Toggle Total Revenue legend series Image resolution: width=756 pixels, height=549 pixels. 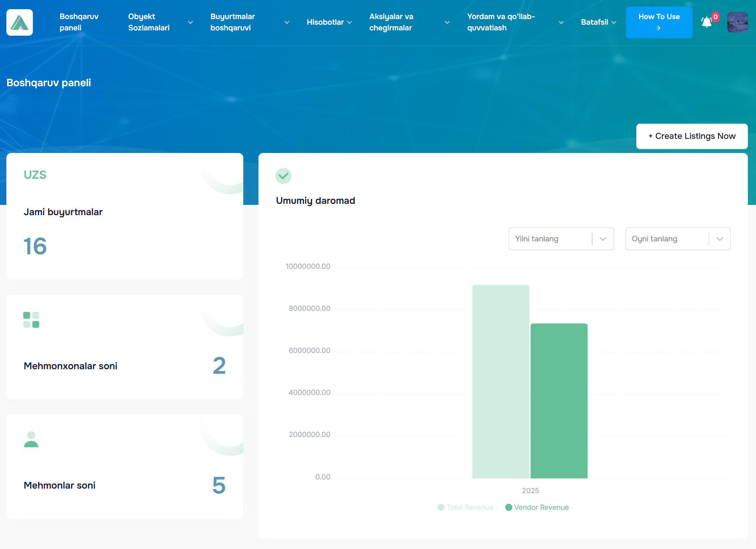point(465,507)
